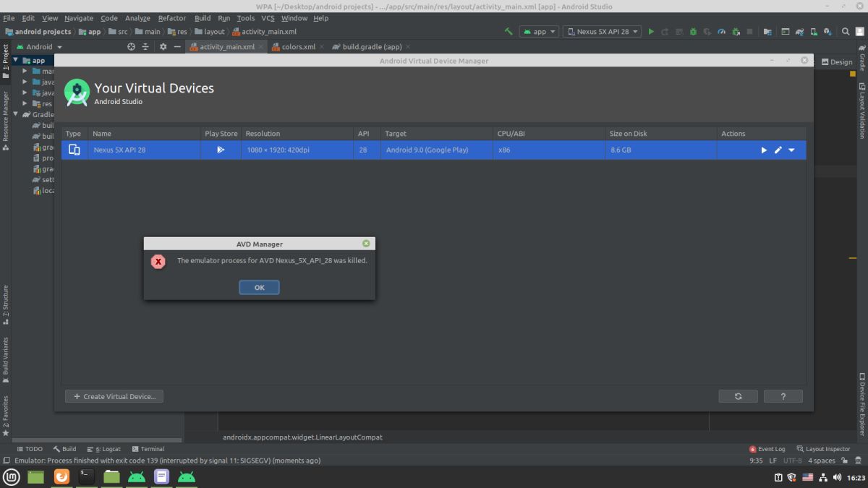Viewport: 868px width, 488px height.
Task: Click the green Run app icon
Action: click(x=651, y=32)
